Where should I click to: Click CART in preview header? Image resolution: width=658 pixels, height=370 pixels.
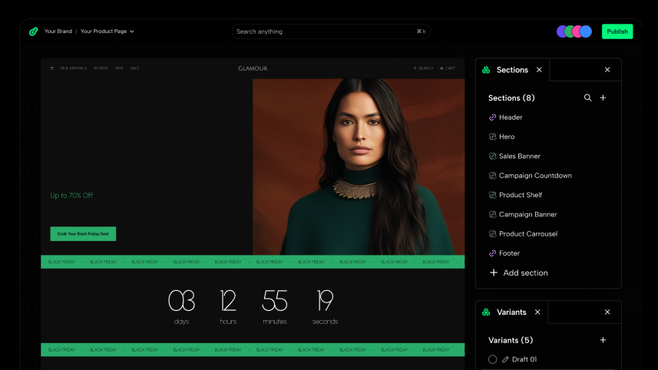point(447,68)
